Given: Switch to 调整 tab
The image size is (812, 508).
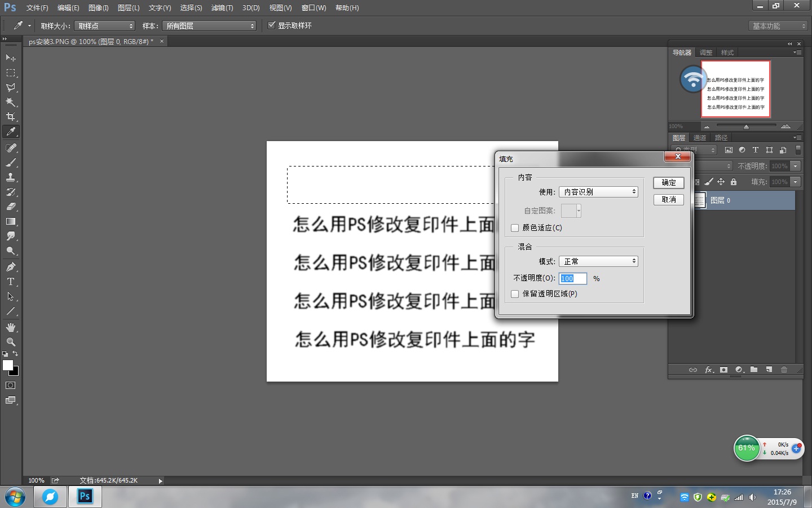Looking at the screenshot, I should click(706, 52).
